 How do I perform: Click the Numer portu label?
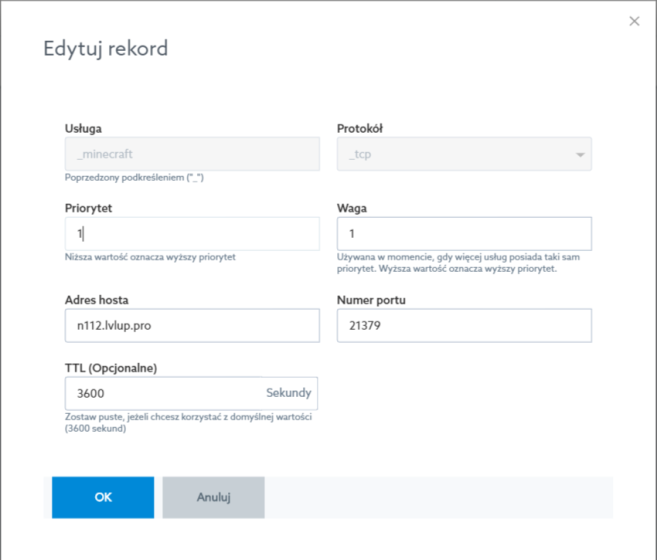371,299
